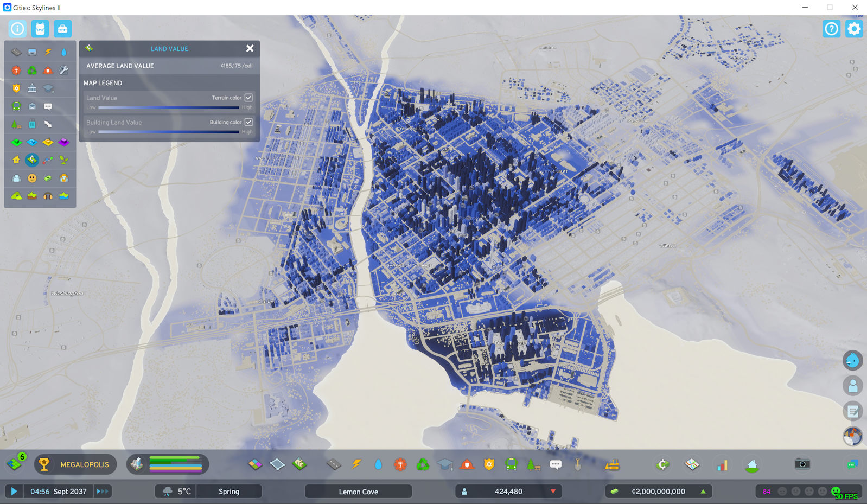Open the Healthcare infoview in left panel
The height and width of the screenshot is (504, 867).
16,70
